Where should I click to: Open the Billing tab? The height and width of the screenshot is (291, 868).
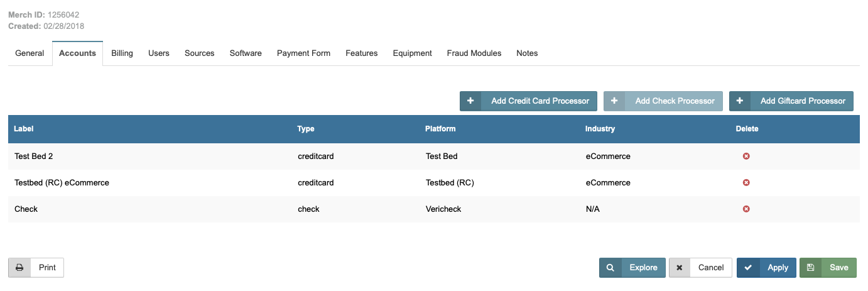pyautogui.click(x=122, y=53)
